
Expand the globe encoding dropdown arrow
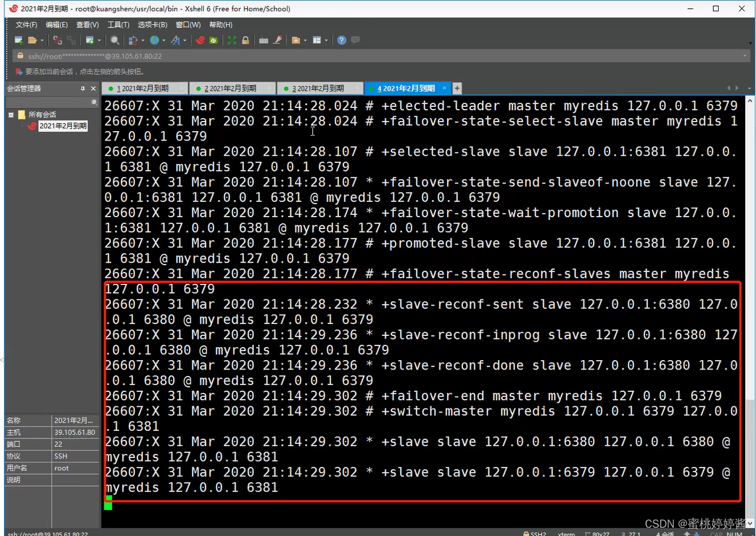[x=164, y=40]
